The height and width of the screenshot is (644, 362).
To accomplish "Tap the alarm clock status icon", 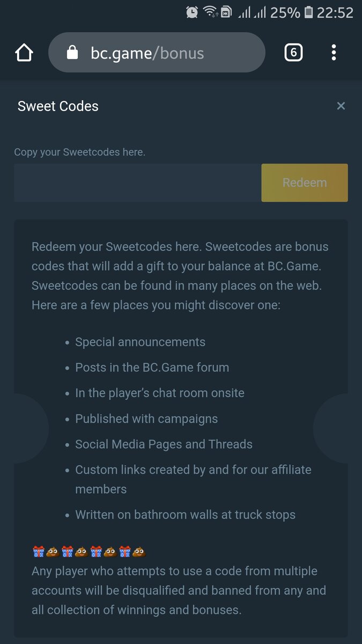I will point(191,12).
